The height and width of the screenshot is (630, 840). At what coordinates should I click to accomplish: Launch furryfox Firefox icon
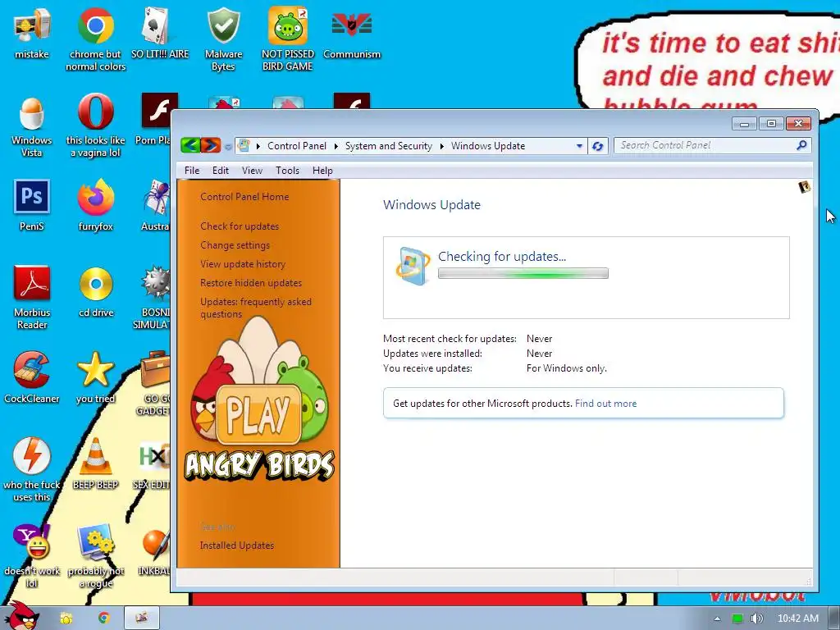pos(95,206)
